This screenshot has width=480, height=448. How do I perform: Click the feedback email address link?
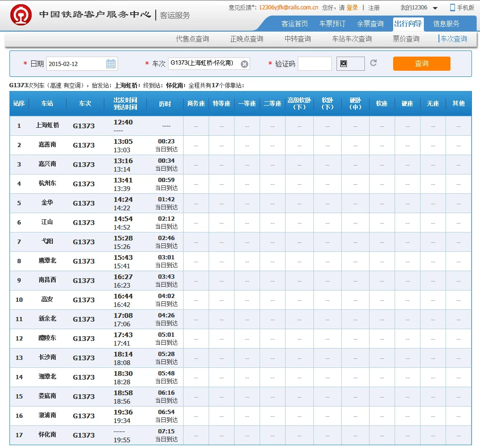coord(288,8)
